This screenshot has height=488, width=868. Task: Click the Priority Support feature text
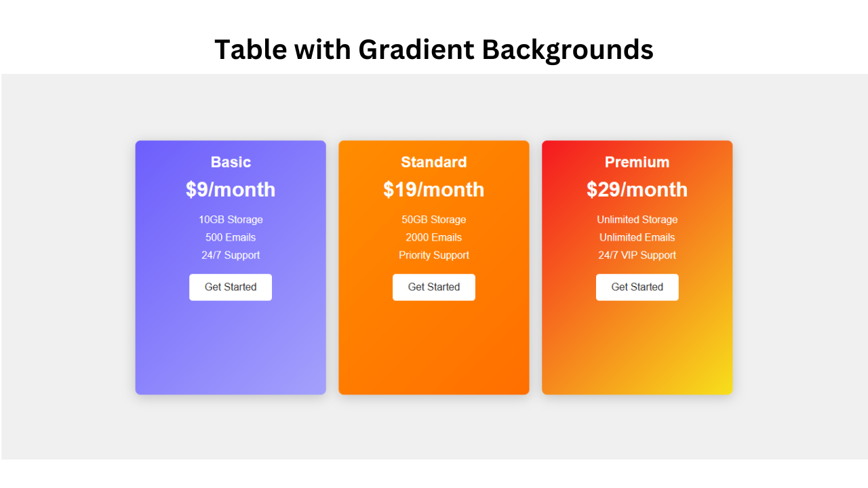pos(434,256)
